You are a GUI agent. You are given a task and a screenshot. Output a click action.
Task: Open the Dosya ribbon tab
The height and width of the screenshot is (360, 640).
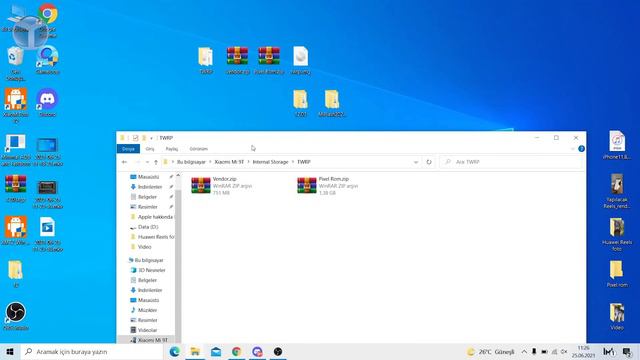tap(128, 149)
